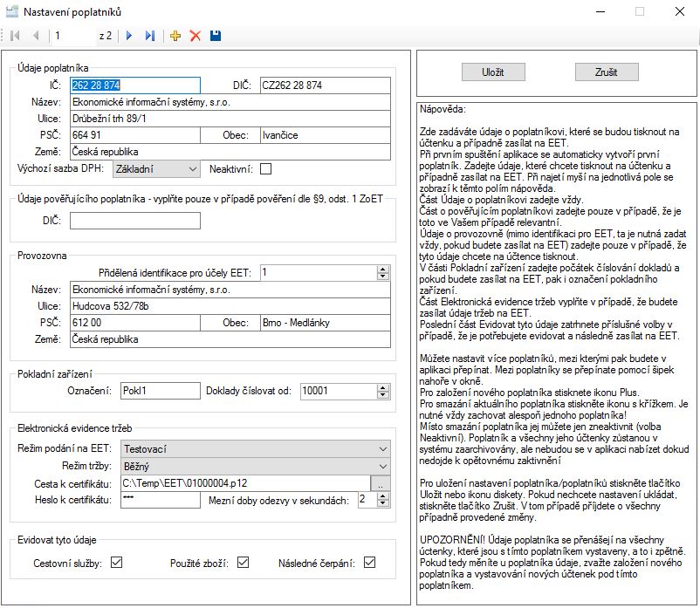Click the Provozovna Země field
The height and width of the screenshot is (608, 700).
pyautogui.click(x=230, y=339)
